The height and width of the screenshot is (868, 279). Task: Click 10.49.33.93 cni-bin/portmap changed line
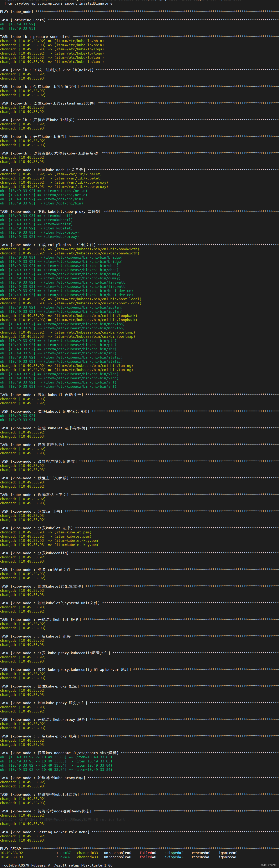[x=67, y=337]
